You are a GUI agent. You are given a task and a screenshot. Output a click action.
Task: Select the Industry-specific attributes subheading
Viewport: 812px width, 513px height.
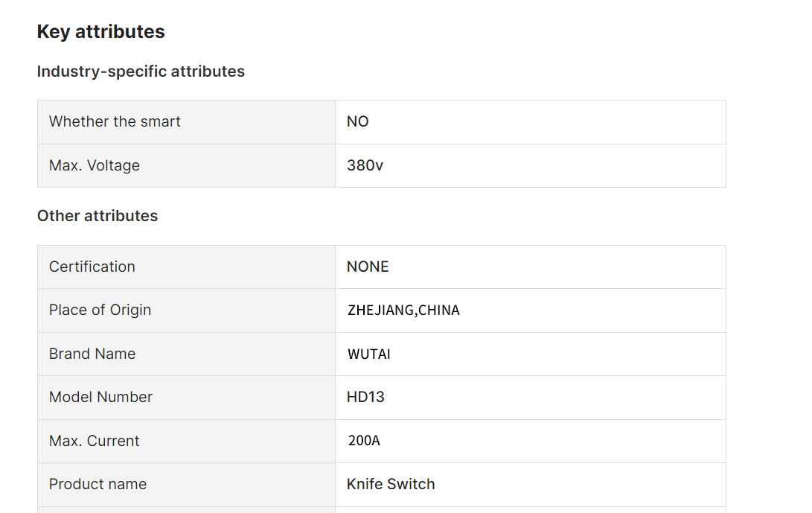(x=141, y=71)
